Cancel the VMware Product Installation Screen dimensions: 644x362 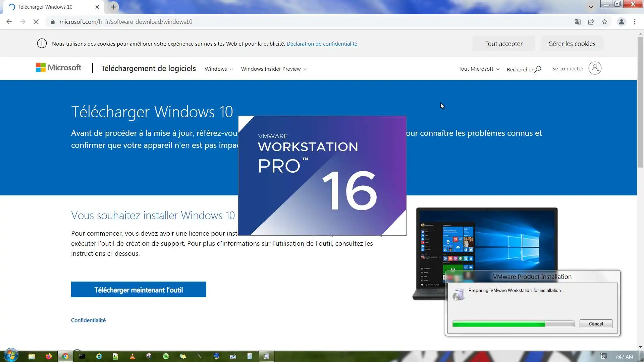[x=596, y=324]
